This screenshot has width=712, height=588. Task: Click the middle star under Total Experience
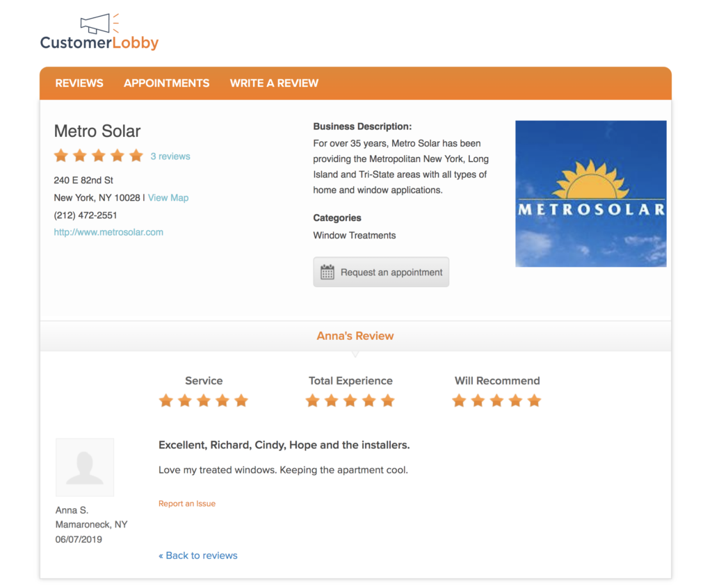350,400
